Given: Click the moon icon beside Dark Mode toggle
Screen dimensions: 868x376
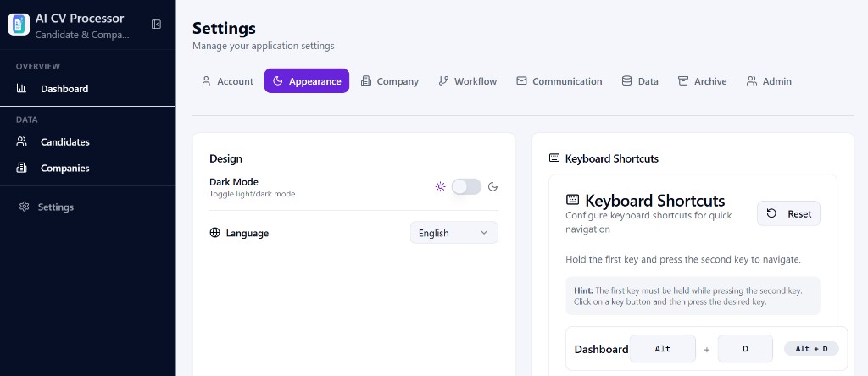Looking at the screenshot, I should [492, 187].
